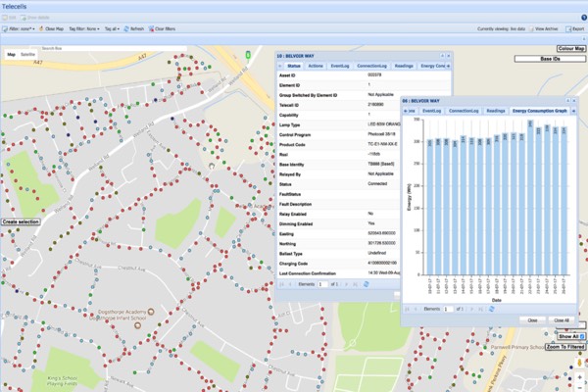Switch the map to Map view
Viewport: 588px width, 392px height.
pyautogui.click(x=11, y=55)
